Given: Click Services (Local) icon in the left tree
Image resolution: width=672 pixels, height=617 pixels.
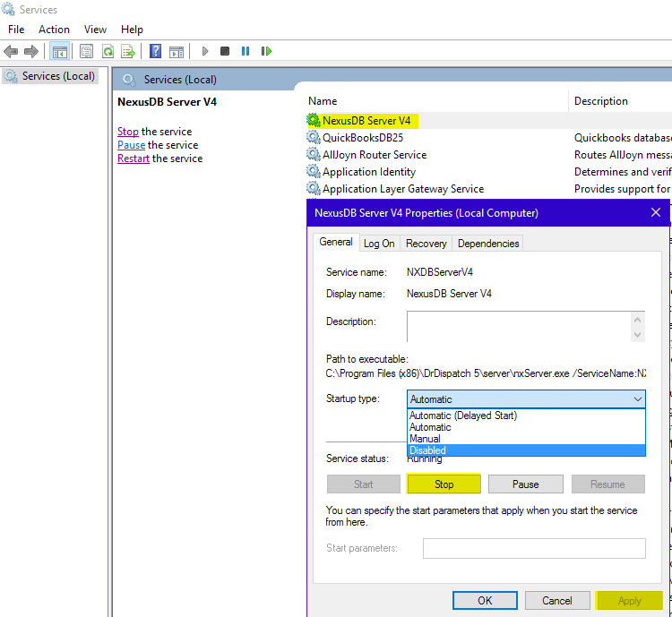Looking at the screenshot, I should [x=11, y=76].
